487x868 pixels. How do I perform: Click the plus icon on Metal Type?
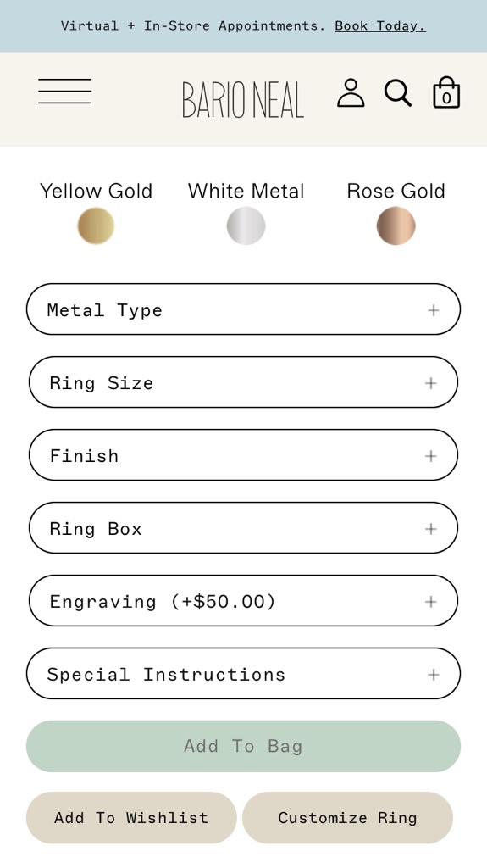(x=434, y=310)
